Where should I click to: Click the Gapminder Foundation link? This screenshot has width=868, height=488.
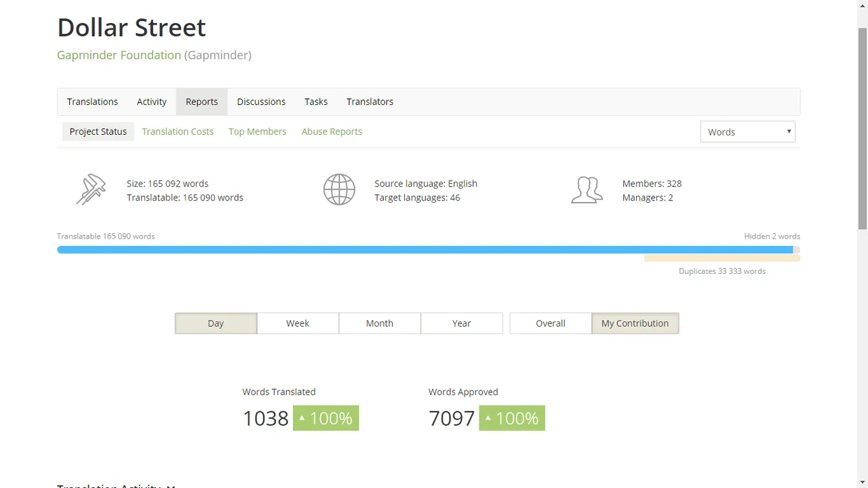click(119, 55)
